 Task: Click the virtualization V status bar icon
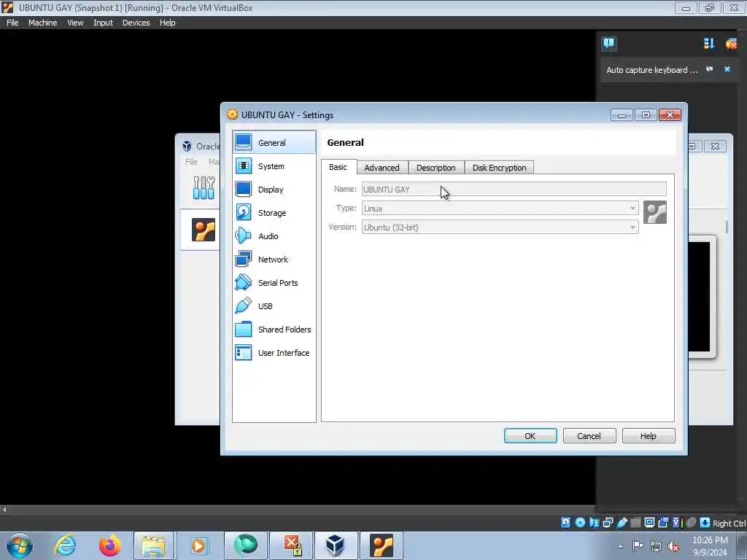point(677,522)
